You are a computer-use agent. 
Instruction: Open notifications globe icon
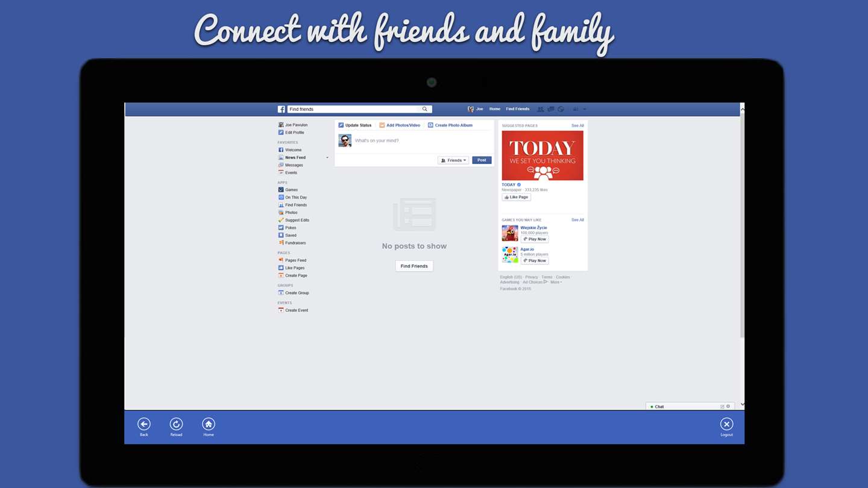point(561,109)
